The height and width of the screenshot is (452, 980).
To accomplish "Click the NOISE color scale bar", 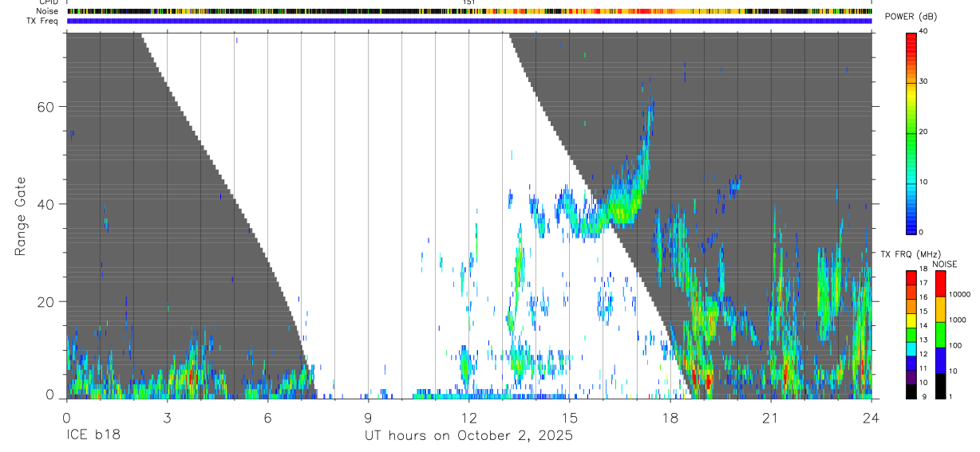I will pos(941,334).
